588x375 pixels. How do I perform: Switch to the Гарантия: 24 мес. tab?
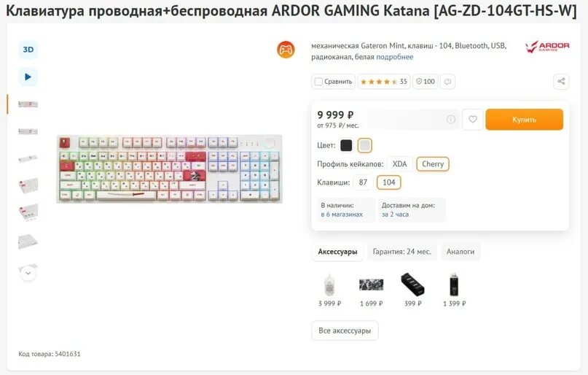tap(401, 252)
